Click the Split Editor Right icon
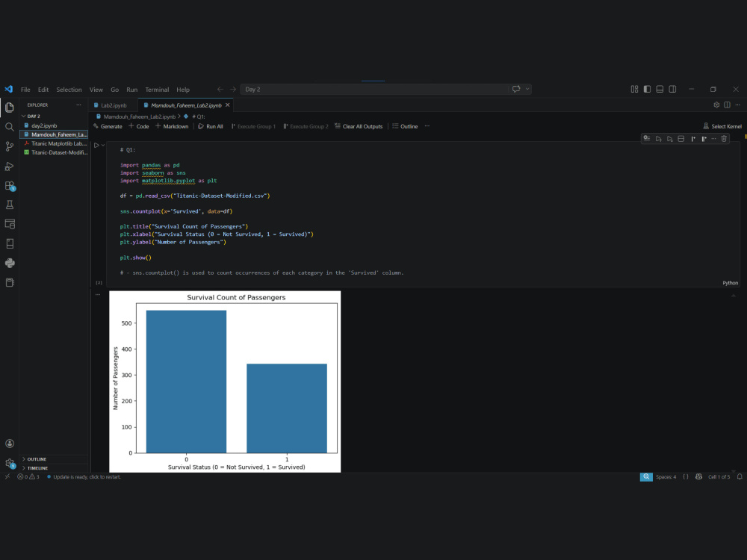Viewport: 747px width, 560px height. pos(727,105)
